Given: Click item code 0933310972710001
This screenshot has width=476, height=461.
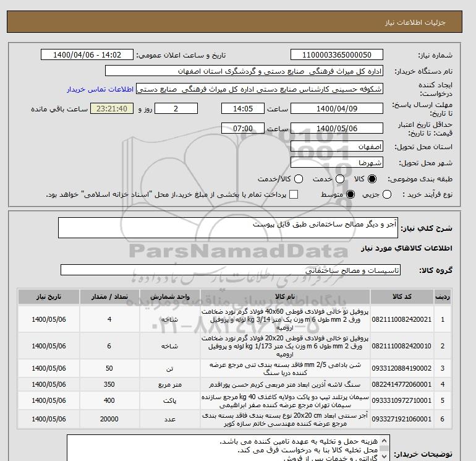Looking at the screenshot, I should point(402,400).
